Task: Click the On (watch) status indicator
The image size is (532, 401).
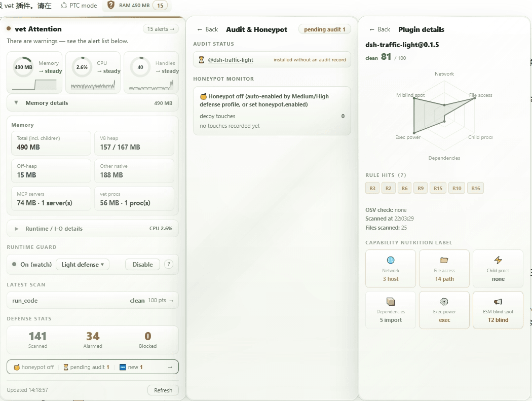Action: tap(32, 265)
